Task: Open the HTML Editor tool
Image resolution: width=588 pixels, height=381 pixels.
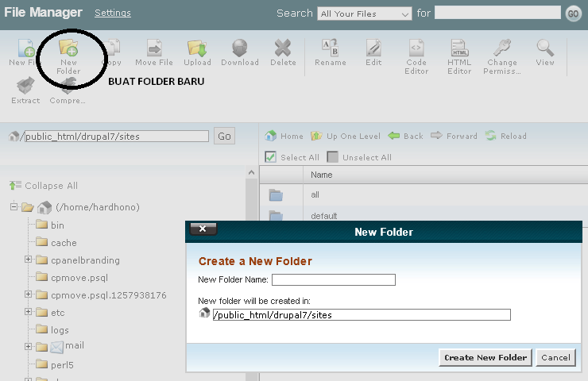Action: [x=459, y=51]
